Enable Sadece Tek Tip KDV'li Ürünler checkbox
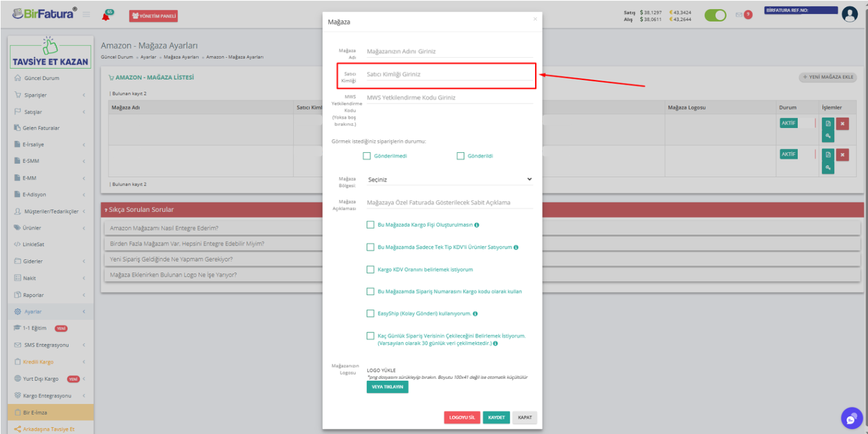The image size is (868, 434). point(370,247)
